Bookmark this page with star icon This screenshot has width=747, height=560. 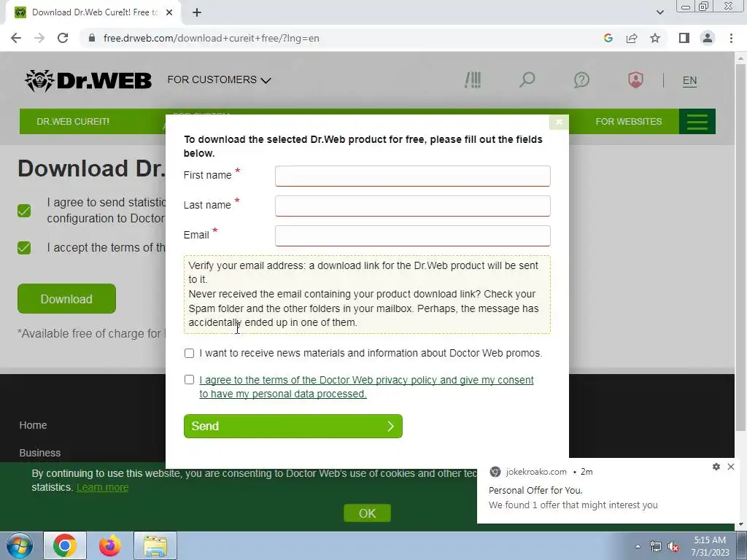point(655,38)
